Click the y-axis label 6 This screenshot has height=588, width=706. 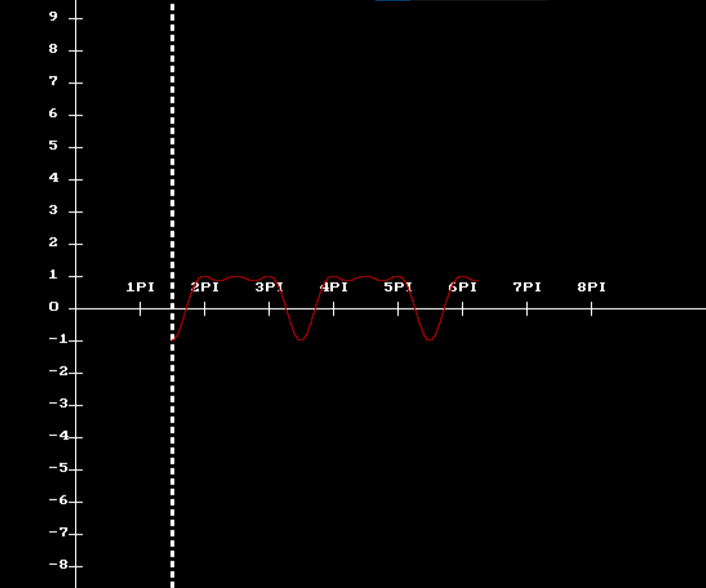pos(54,113)
